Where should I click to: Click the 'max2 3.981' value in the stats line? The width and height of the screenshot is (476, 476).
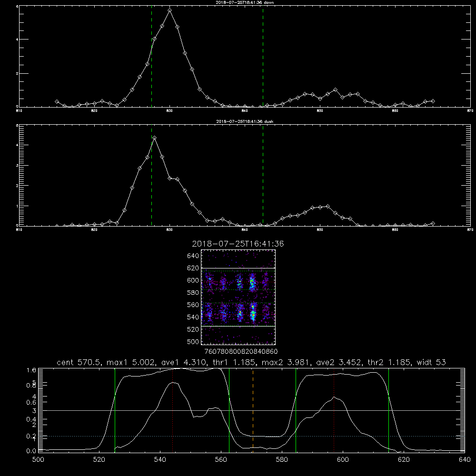pos(286,362)
